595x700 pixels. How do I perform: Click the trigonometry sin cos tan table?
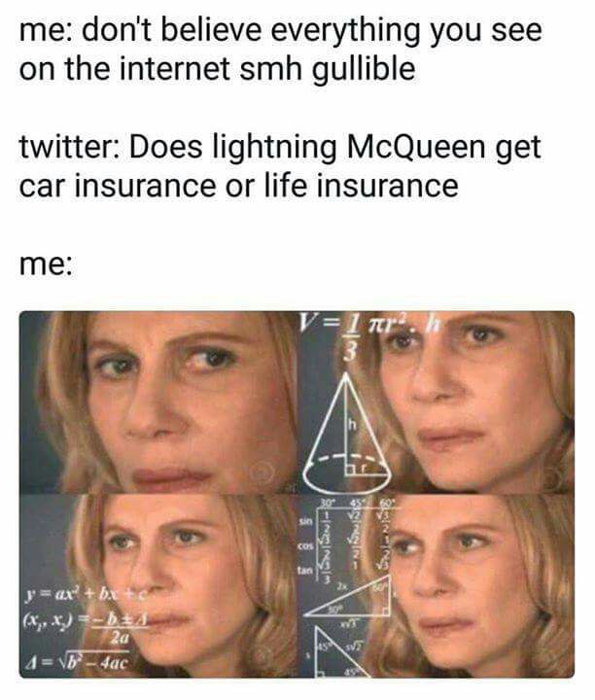[x=346, y=541]
